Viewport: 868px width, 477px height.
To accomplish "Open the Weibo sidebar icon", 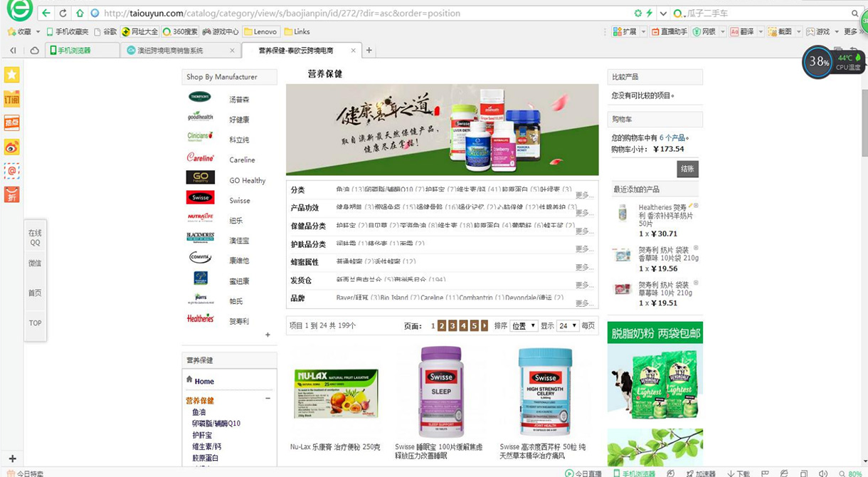I will click(11, 147).
